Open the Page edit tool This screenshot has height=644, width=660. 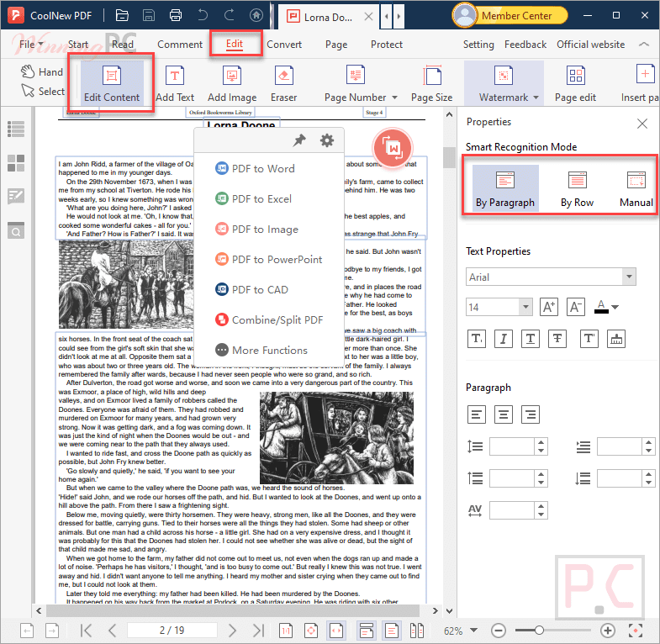pos(575,84)
